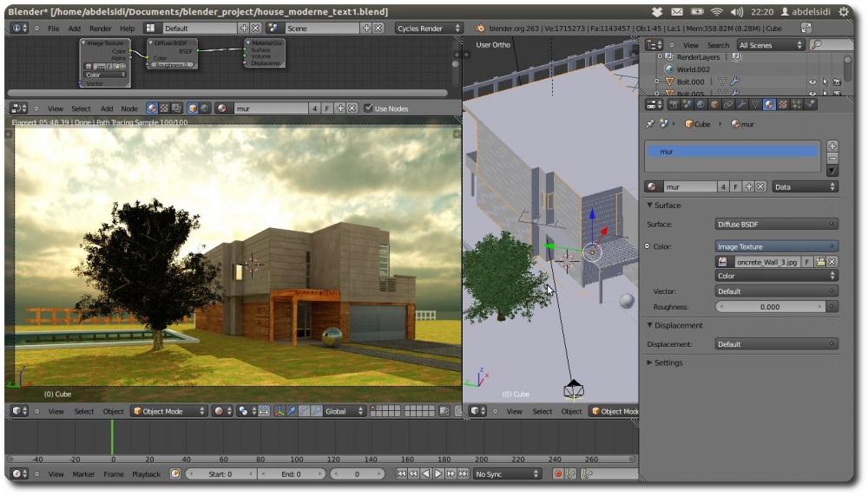
Task: Open the Material tab in properties editor
Action: click(x=768, y=104)
